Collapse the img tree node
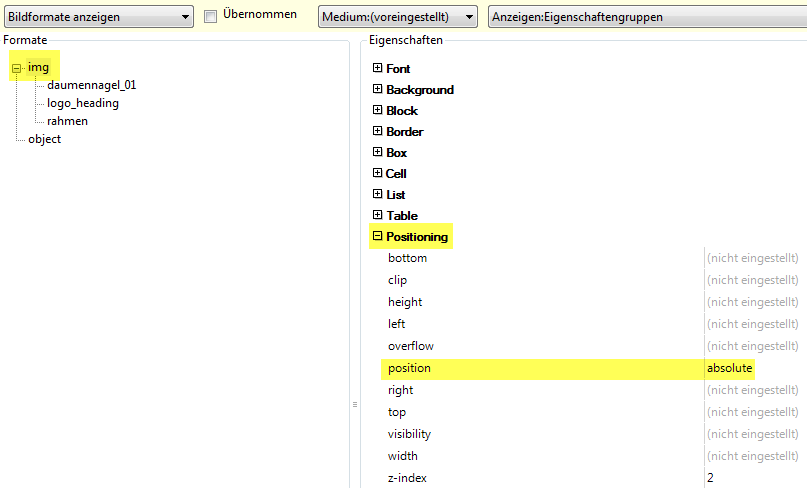This screenshot has height=488, width=807. pyautogui.click(x=17, y=68)
